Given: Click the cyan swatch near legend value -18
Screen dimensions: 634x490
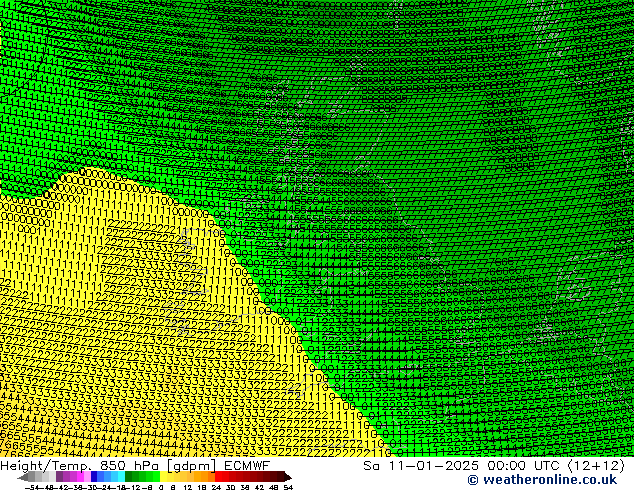Looking at the screenshot, I should point(121,476).
